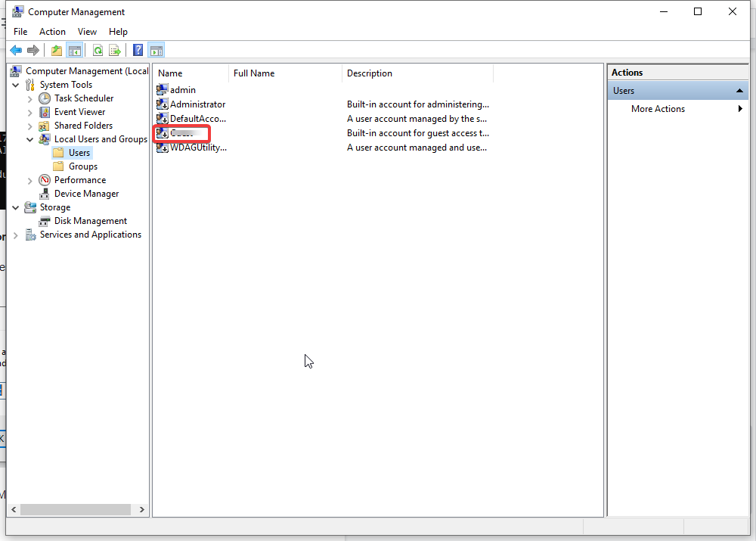Collapse the System Tools tree node
756x541 pixels.
pos(15,85)
